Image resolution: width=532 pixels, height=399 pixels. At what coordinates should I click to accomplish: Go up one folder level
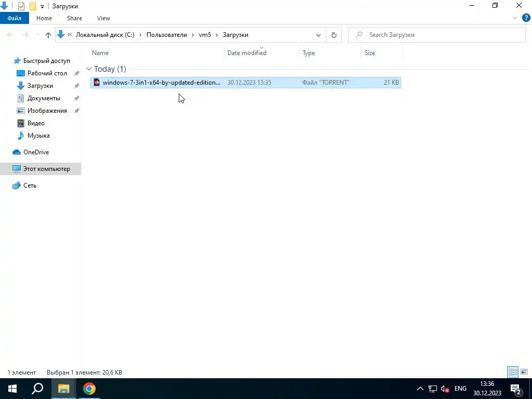point(48,35)
